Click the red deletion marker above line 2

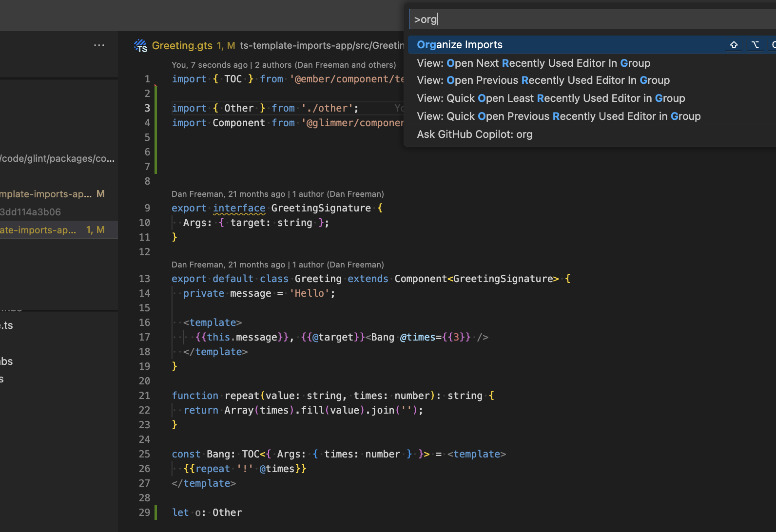point(156,86)
